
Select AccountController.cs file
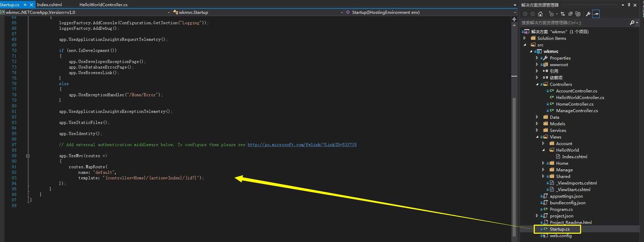[x=576, y=91]
